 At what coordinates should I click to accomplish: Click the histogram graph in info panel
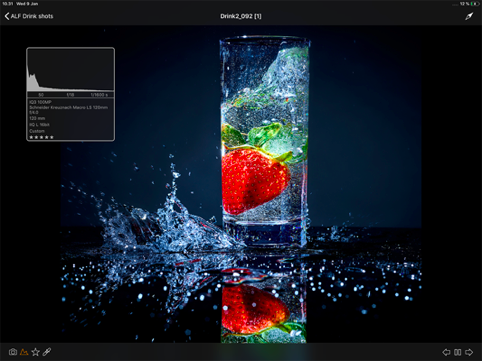coord(70,70)
